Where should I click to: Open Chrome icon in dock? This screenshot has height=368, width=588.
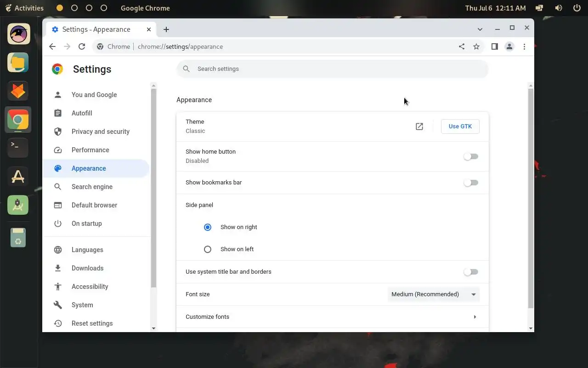pos(18,120)
